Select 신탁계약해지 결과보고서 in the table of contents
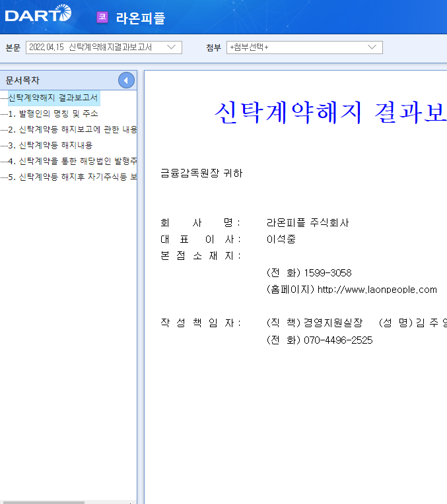 (x=53, y=98)
